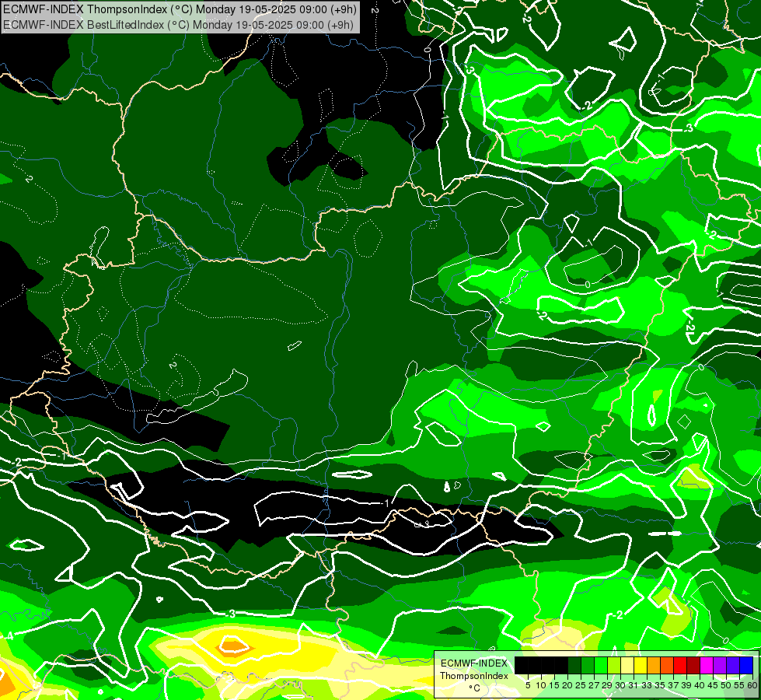This screenshot has width=761, height=700.
Task: Click the legend scale value 10
Action: coord(541,685)
